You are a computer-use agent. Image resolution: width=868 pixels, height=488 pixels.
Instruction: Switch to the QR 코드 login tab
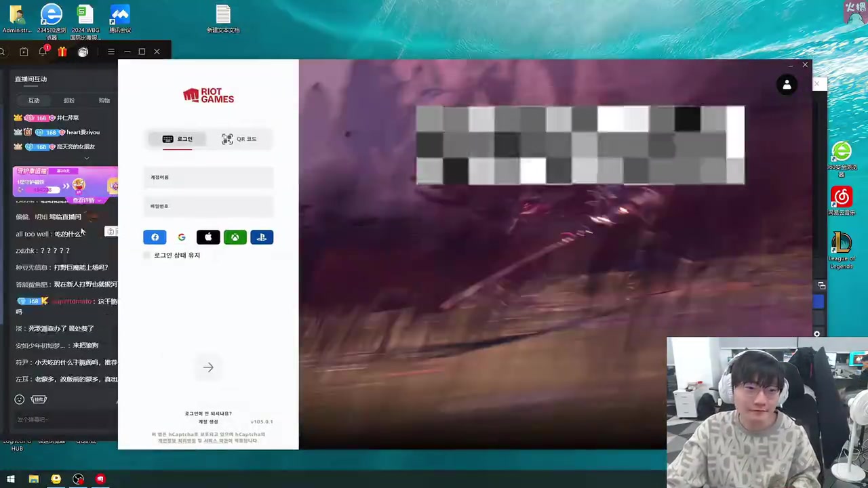click(x=239, y=139)
